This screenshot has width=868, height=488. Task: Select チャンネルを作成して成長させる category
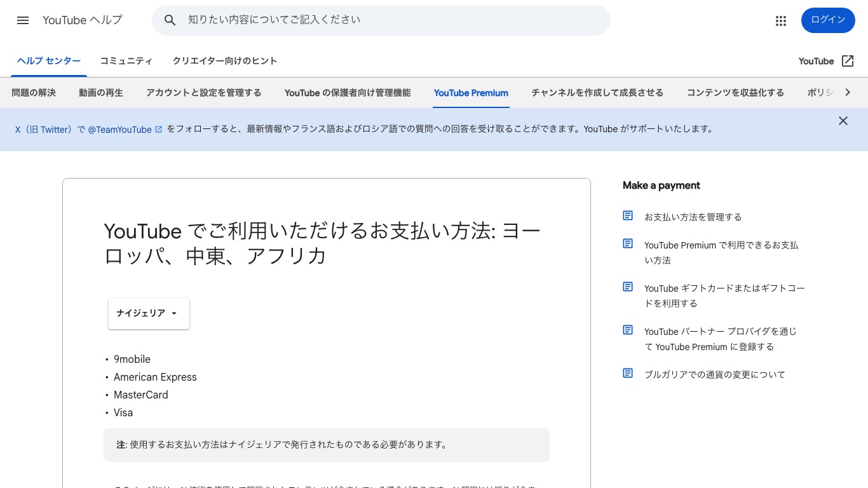pyautogui.click(x=597, y=93)
